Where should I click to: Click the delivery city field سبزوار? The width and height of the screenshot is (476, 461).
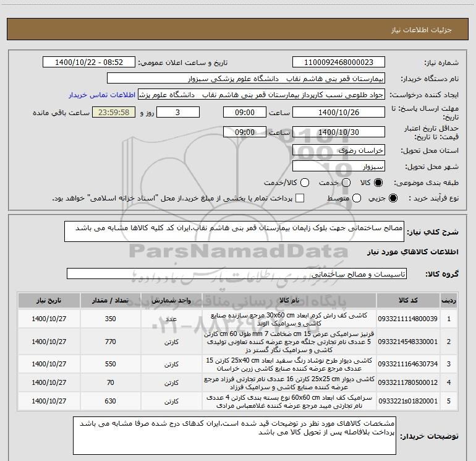click(x=339, y=166)
